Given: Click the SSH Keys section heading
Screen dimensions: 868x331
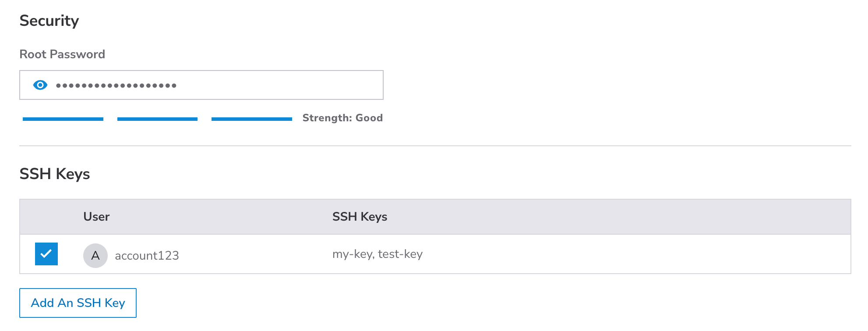Looking at the screenshot, I should point(55,174).
